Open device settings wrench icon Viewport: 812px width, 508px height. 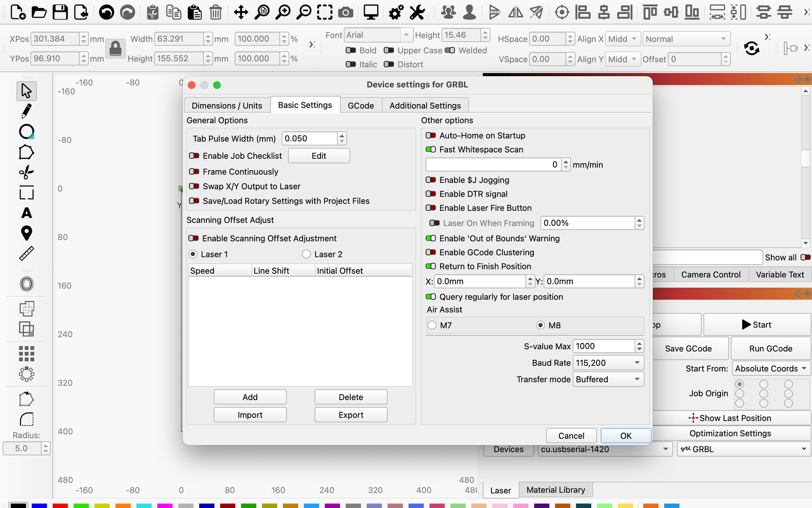click(417, 12)
